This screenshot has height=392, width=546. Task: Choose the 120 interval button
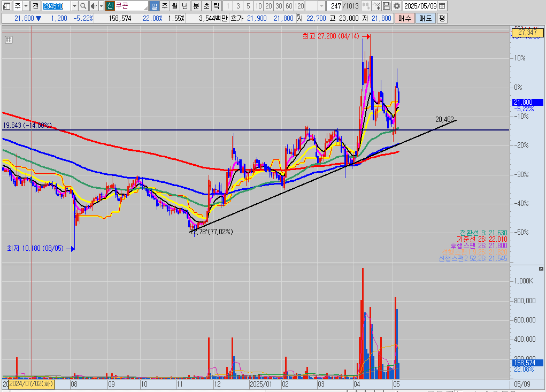pos(299,6)
